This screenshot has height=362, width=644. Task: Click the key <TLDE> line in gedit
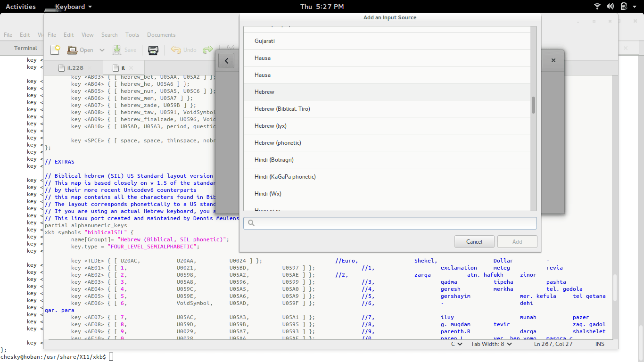click(166, 261)
